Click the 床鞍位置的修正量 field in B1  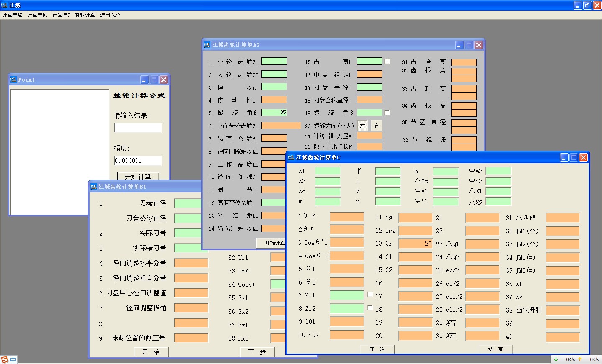[x=191, y=338]
